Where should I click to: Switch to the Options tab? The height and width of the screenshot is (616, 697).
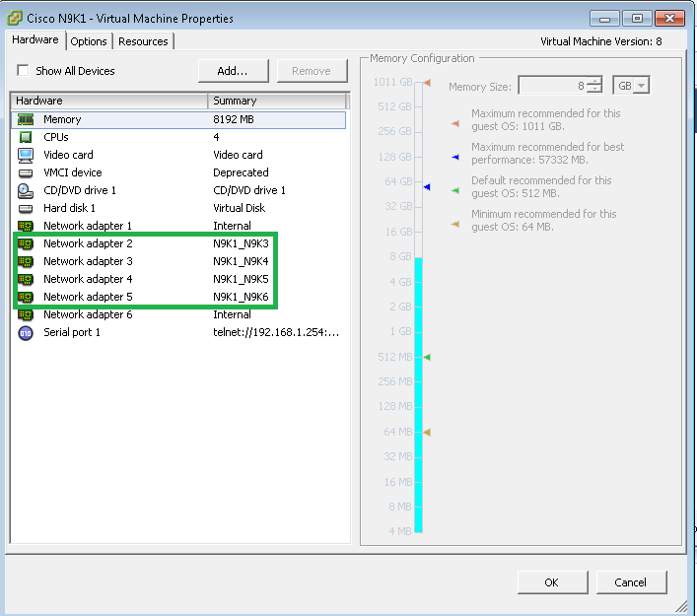[89, 41]
